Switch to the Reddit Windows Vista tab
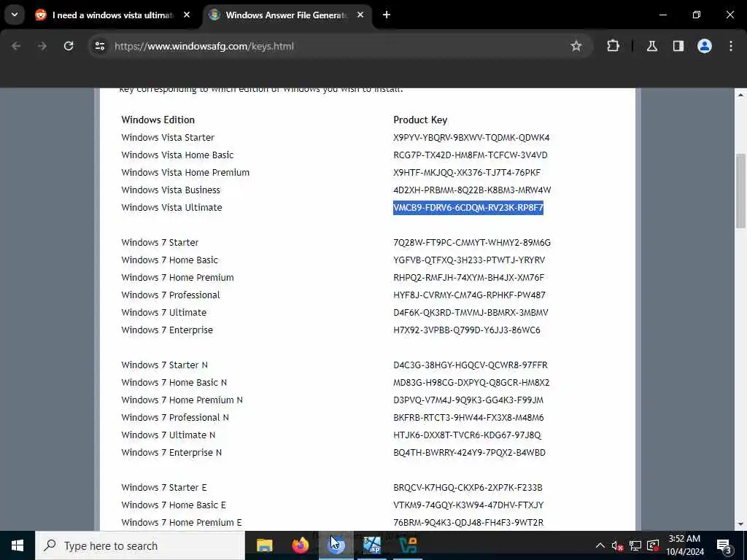The image size is (747, 560). tap(113, 15)
